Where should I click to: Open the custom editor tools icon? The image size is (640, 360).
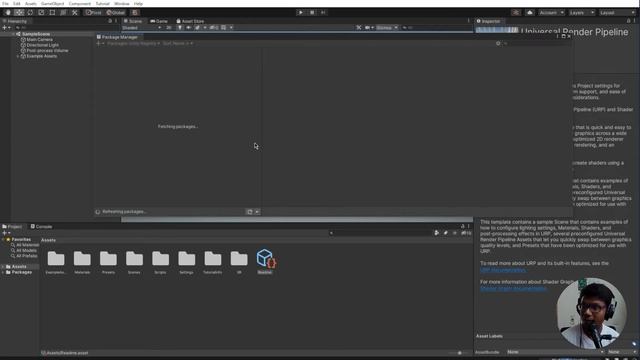[x=75, y=13]
